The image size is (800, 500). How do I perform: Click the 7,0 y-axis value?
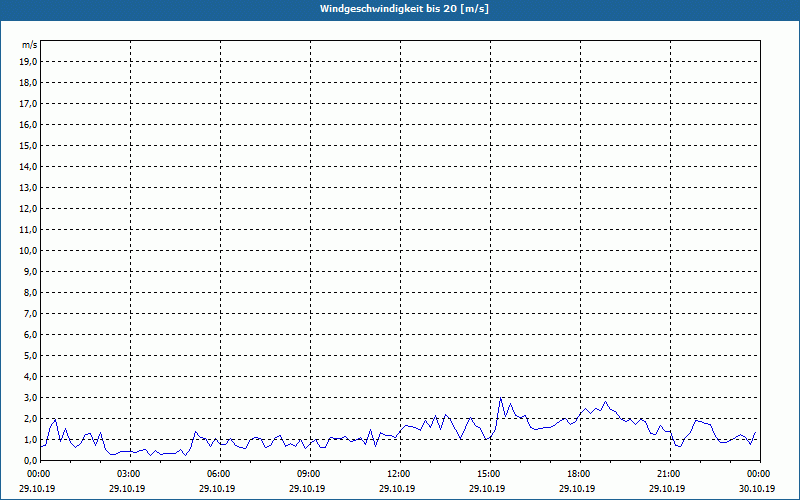click(x=30, y=314)
